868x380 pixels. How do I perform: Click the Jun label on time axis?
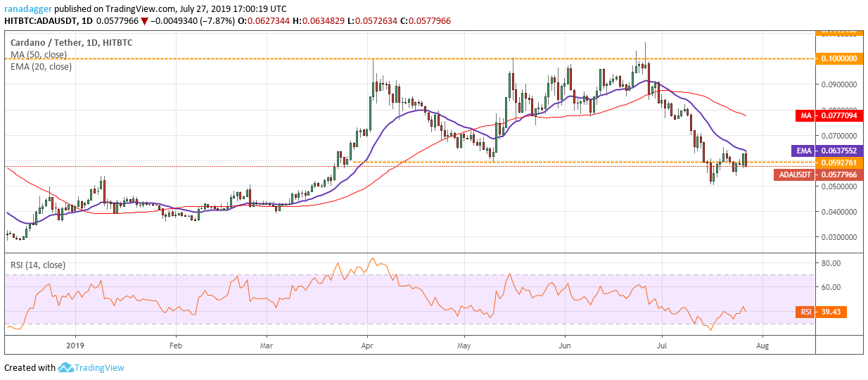click(564, 346)
